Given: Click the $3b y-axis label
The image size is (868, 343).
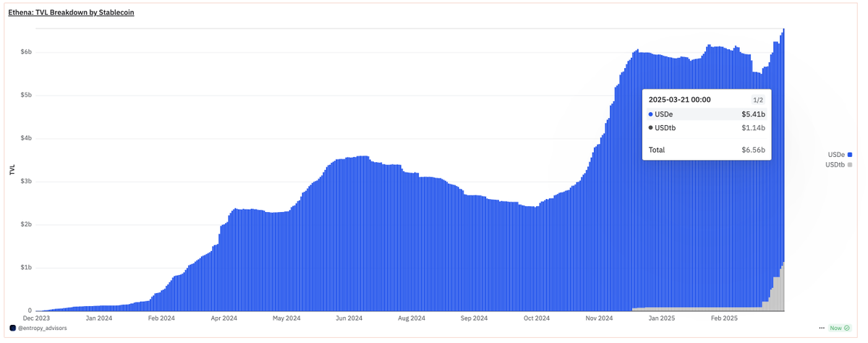Looking at the screenshot, I should pos(25,182).
